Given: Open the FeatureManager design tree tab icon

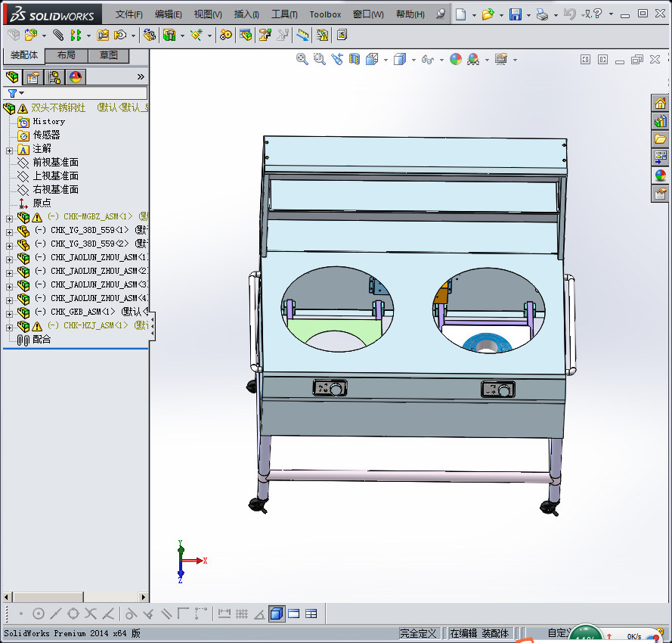Looking at the screenshot, I should (x=12, y=76).
